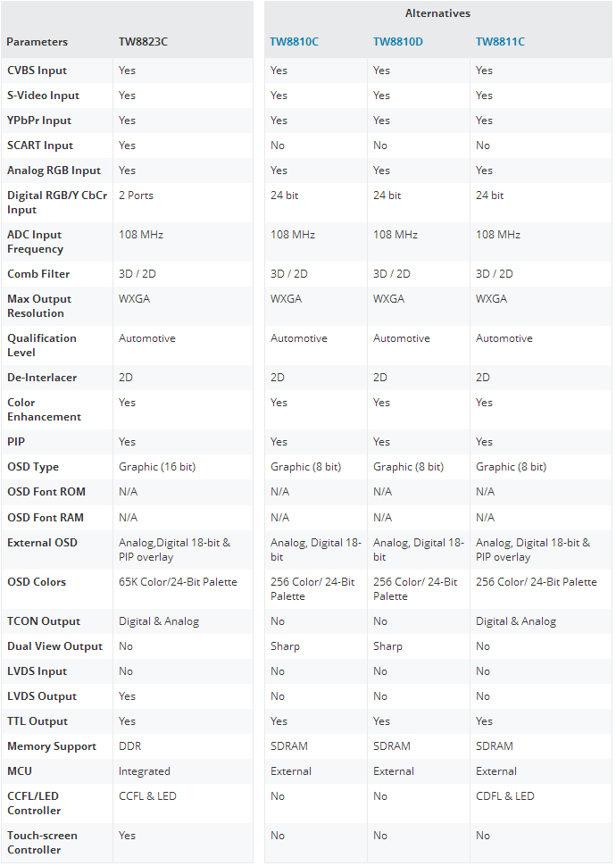The image size is (616, 866).
Task: Open the TW8810C product link
Action: [296, 42]
